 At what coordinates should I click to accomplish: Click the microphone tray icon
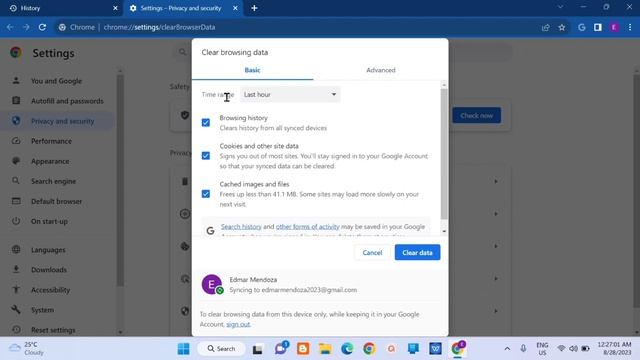pyautogui.click(x=523, y=349)
